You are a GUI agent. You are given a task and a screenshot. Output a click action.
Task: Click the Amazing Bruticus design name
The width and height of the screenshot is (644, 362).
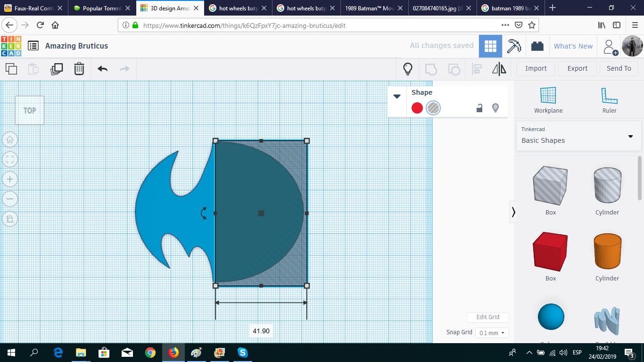(x=77, y=46)
